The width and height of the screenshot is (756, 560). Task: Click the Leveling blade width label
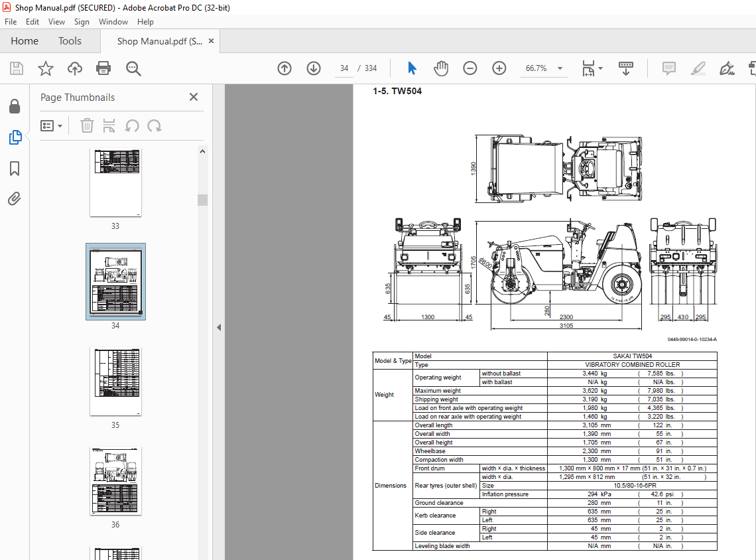click(442, 546)
